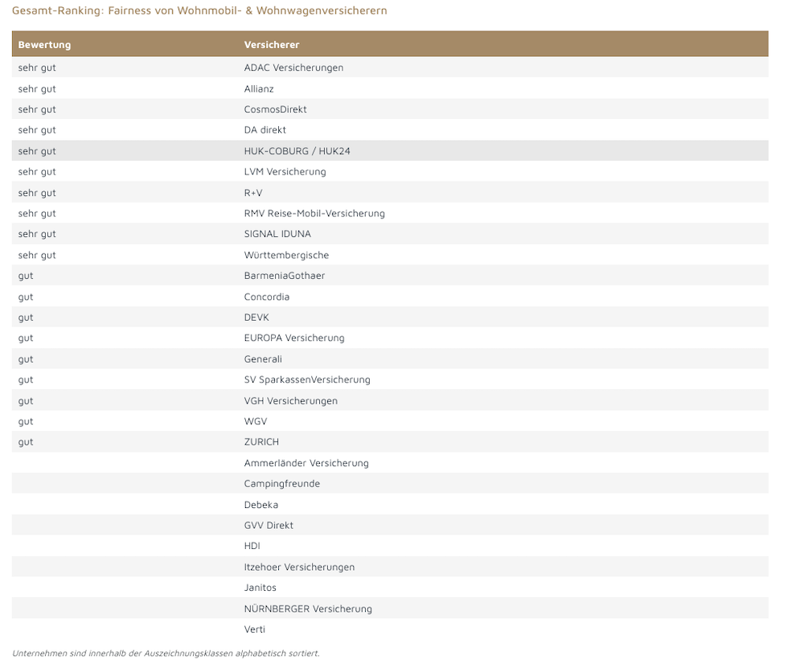Select the highlighted HUK-COBURG / HUK24 row
Image resolution: width=804 pixels, height=672 pixels.
(297, 151)
